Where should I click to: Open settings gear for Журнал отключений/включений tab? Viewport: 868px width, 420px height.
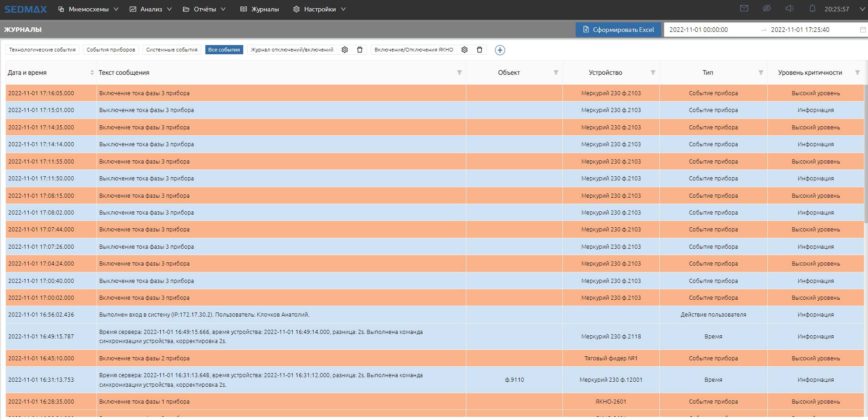pyautogui.click(x=345, y=50)
